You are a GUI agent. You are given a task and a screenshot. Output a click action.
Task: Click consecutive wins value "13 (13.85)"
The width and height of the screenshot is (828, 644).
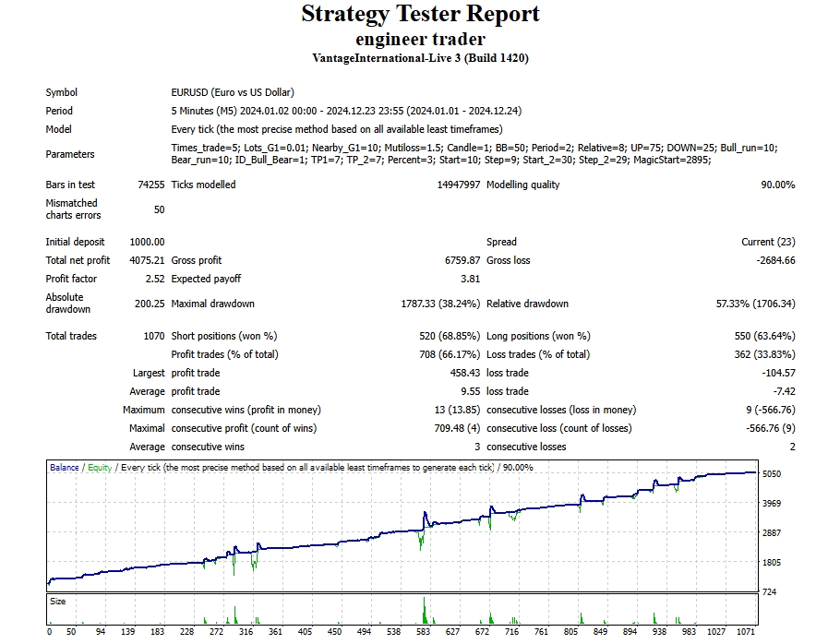457,410
